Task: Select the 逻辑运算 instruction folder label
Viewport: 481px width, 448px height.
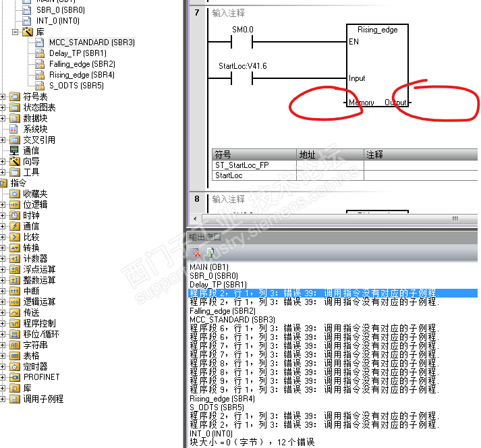Action: tap(39, 302)
